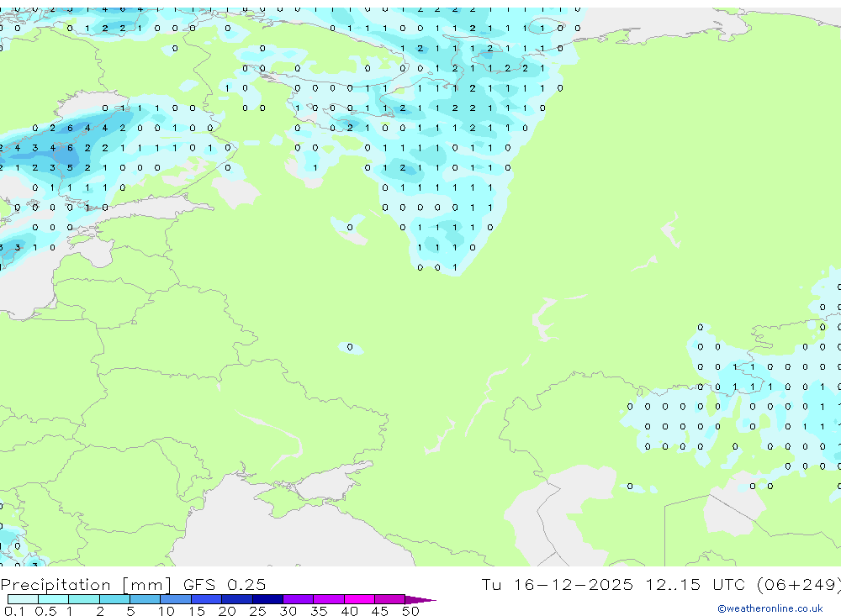Open the weatheronline.co.uk copyright link

pyautogui.click(x=770, y=608)
